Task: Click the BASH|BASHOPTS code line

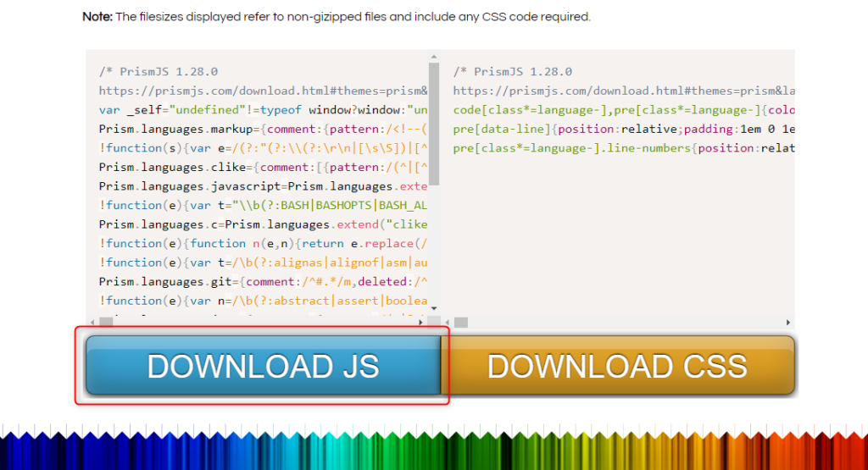Action: pos(264,205)
